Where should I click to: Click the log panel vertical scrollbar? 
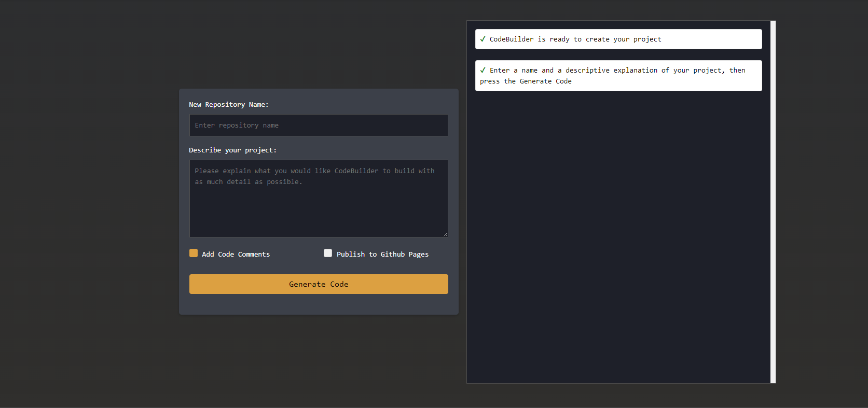773,202
